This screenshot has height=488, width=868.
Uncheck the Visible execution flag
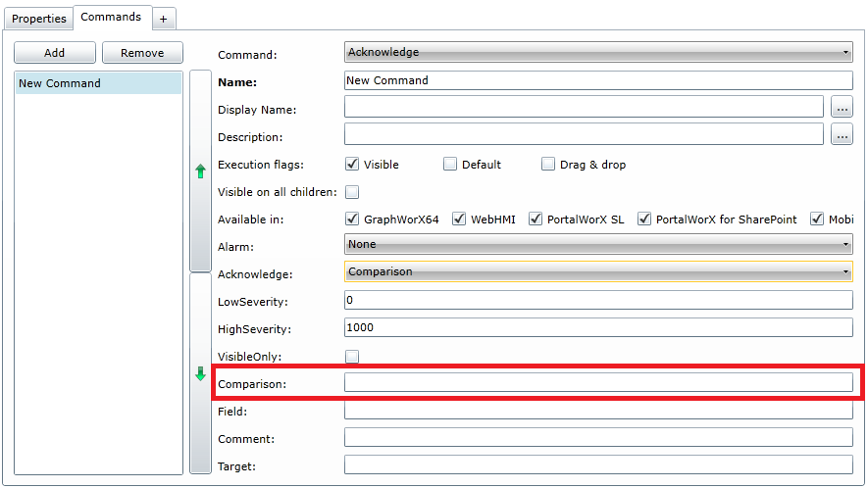[x=352, y=165]
